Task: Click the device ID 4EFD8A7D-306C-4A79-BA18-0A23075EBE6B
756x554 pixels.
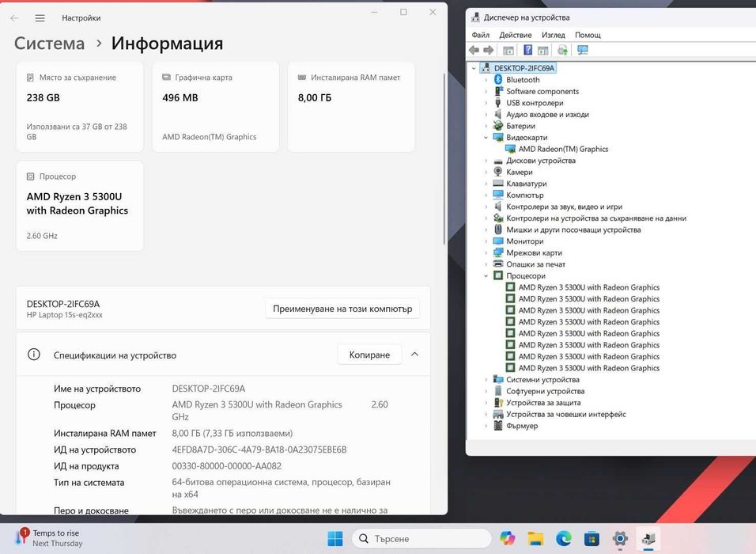Action: pyautogui.click(x=259, y=450)
